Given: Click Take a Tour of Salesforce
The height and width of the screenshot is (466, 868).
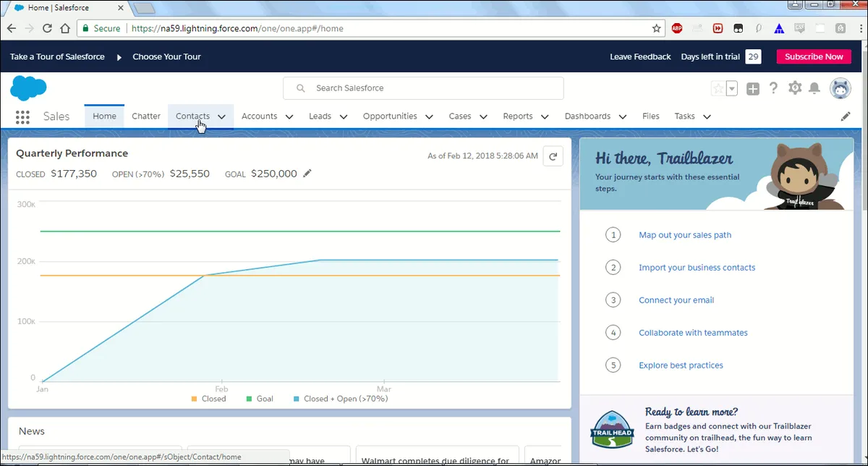Looking at the screenshot, I should pyautogui.click(x=57, y=56).
